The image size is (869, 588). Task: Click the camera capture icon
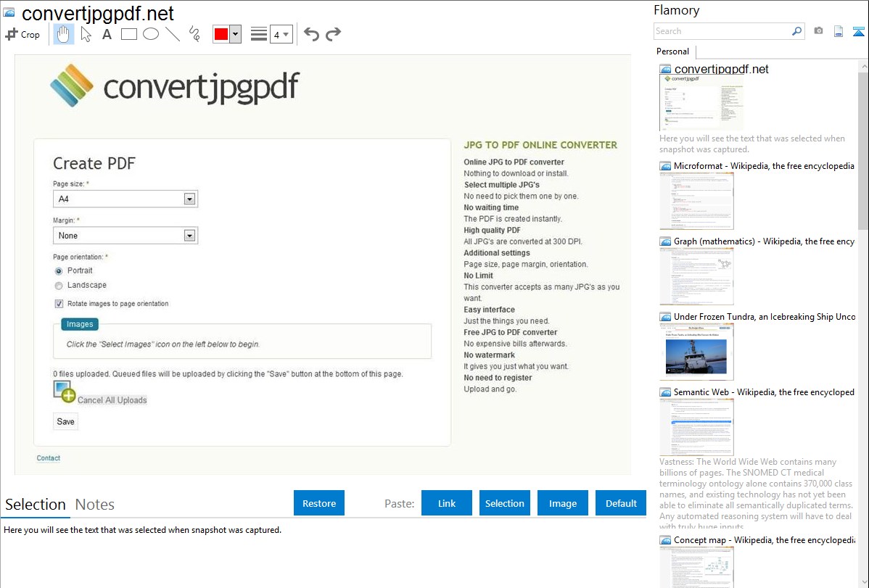[x=818, y=31]
